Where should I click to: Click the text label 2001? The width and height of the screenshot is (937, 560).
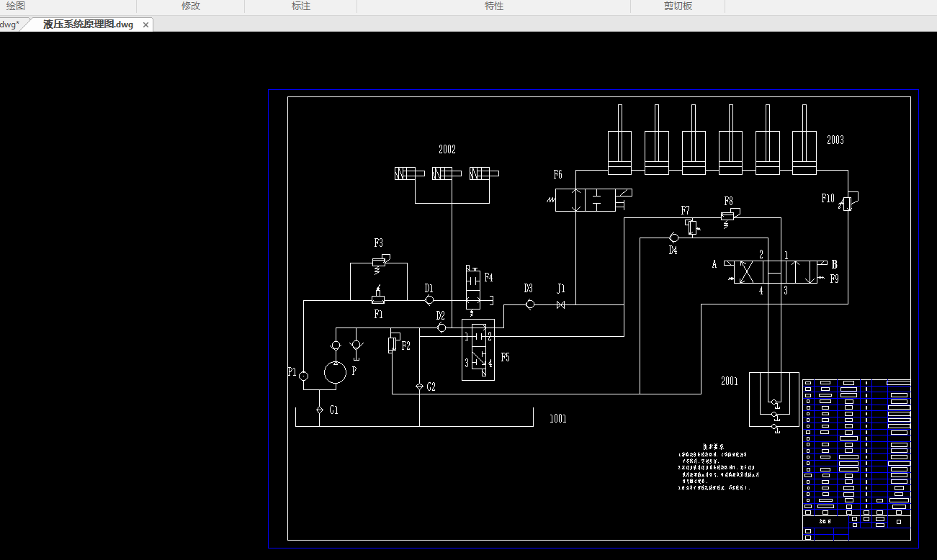tap(730, 381)
